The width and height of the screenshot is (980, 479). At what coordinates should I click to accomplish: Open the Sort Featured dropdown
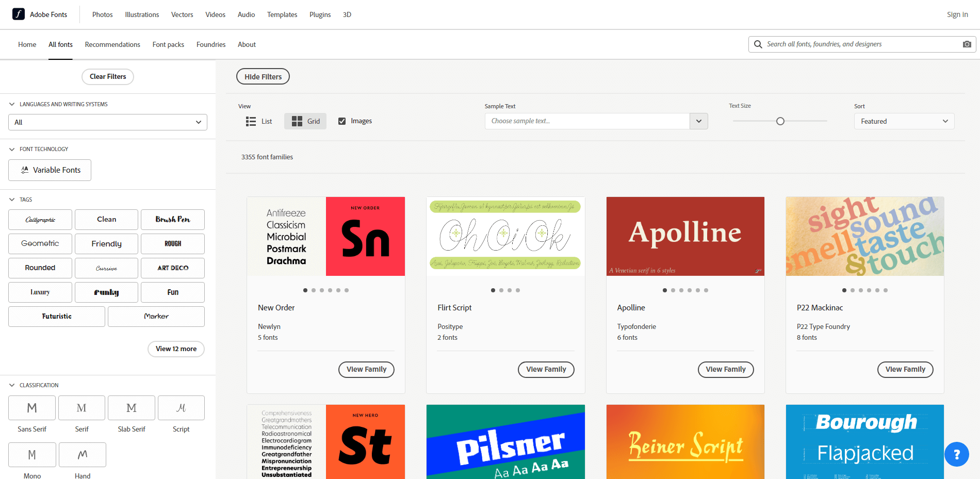904,121
